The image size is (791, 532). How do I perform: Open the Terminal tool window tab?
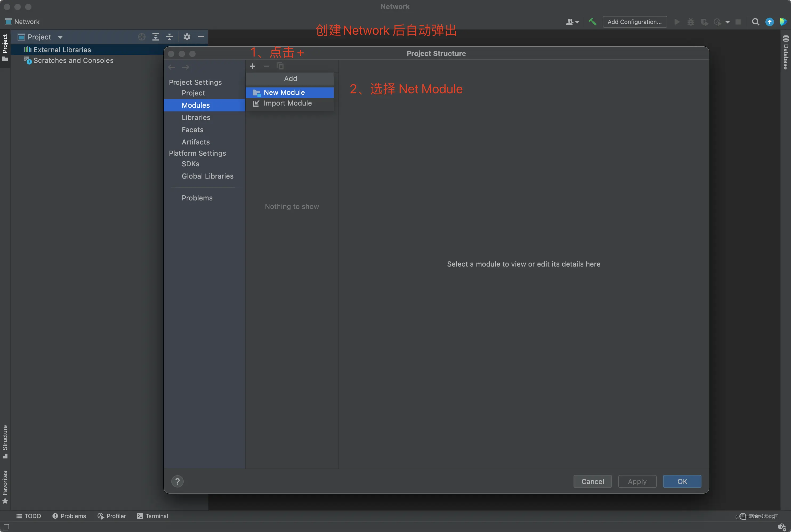(x=153, y=516)
